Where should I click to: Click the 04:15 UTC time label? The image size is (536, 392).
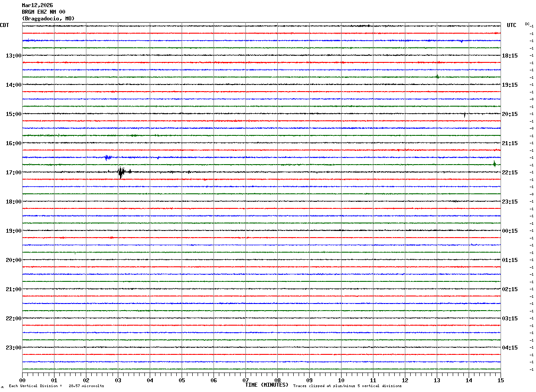pyautogui.click(x=510, y=348)
